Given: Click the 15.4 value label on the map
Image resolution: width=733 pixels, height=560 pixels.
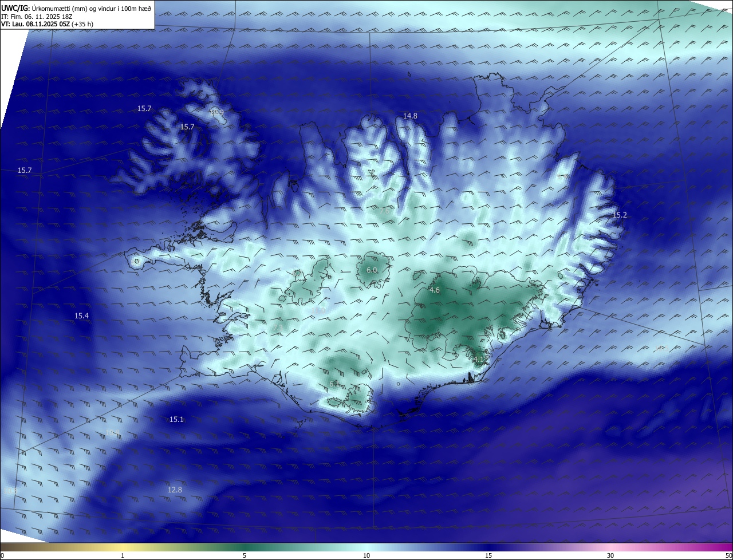Looking at the screenshot, I should point(82,316).
